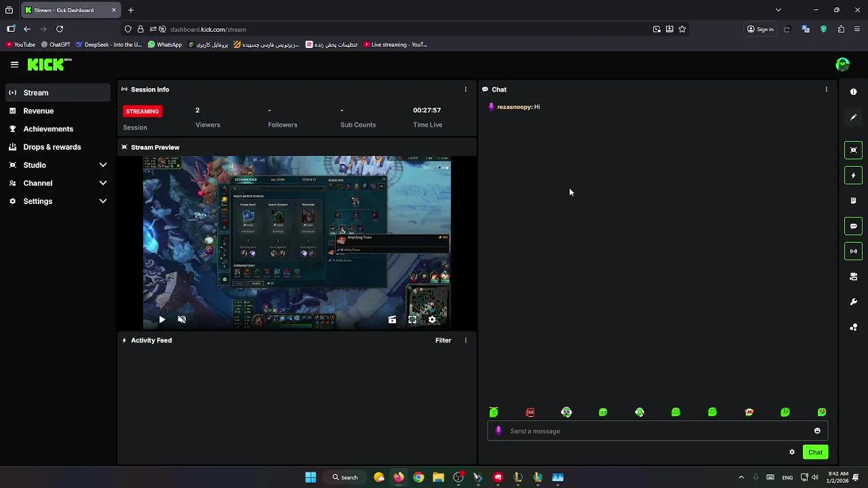This screenshot has width=868, height=488.
Task: Click the browser Sign in button
Action: pos(760,29)
